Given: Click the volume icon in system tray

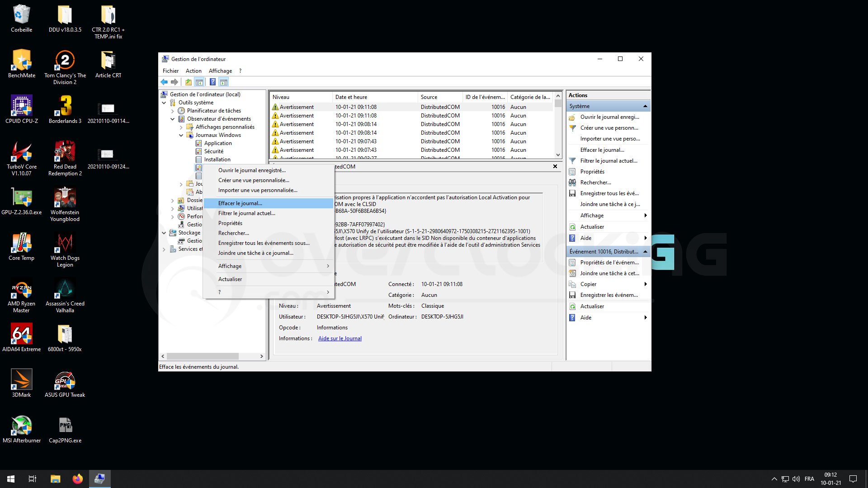Looking at the screenshot, I should coord(796,479).
